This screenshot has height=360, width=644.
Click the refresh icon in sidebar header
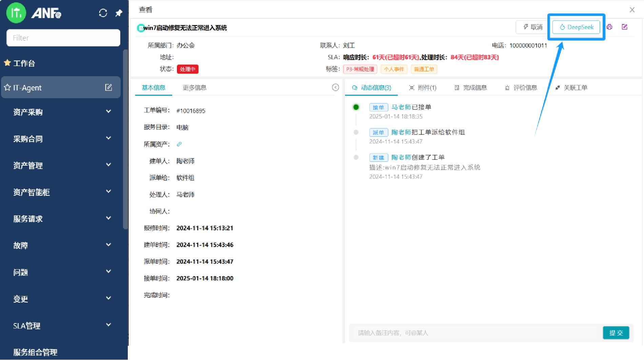(103, 13)
